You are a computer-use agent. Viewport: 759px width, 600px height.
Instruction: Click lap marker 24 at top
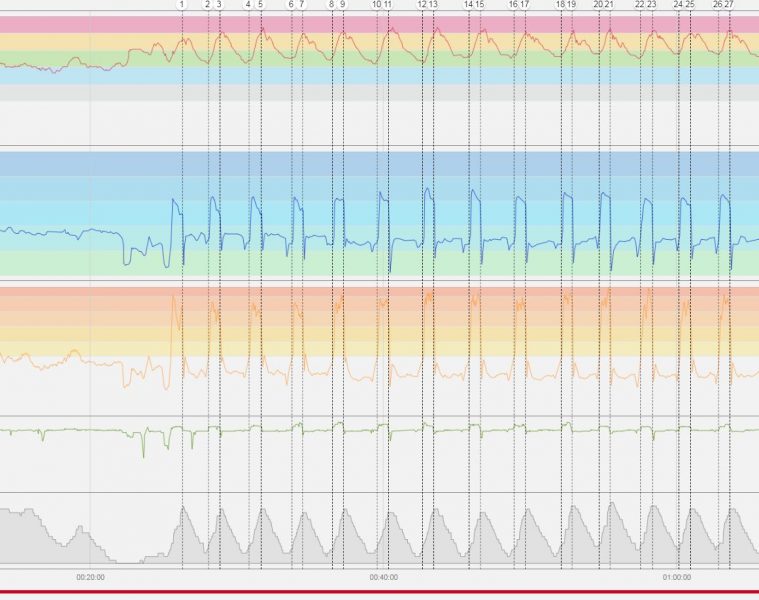click(x=678, y=5)
